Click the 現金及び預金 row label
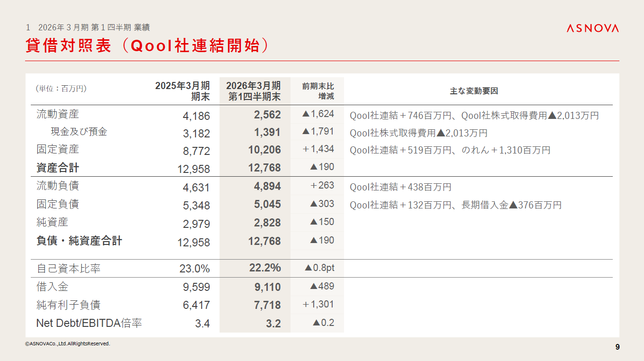The image size is (644, 361). (x=79, y=132)
